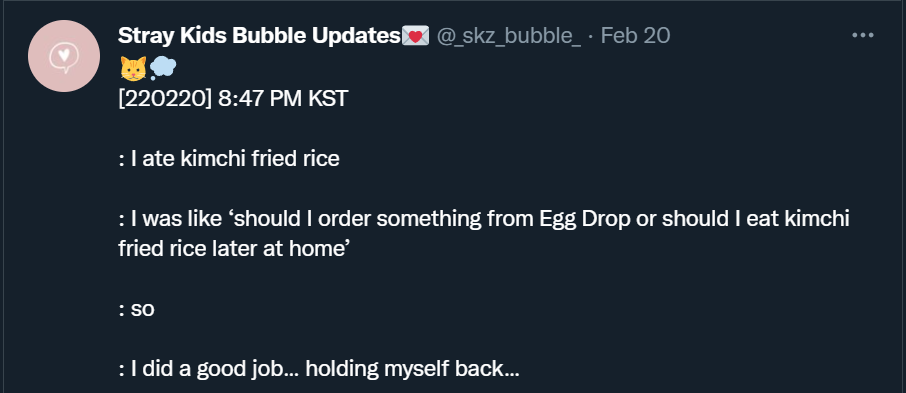Open the @_skz_bubble_ handle link
906x393 pixels.
click(x=508, y=36)
